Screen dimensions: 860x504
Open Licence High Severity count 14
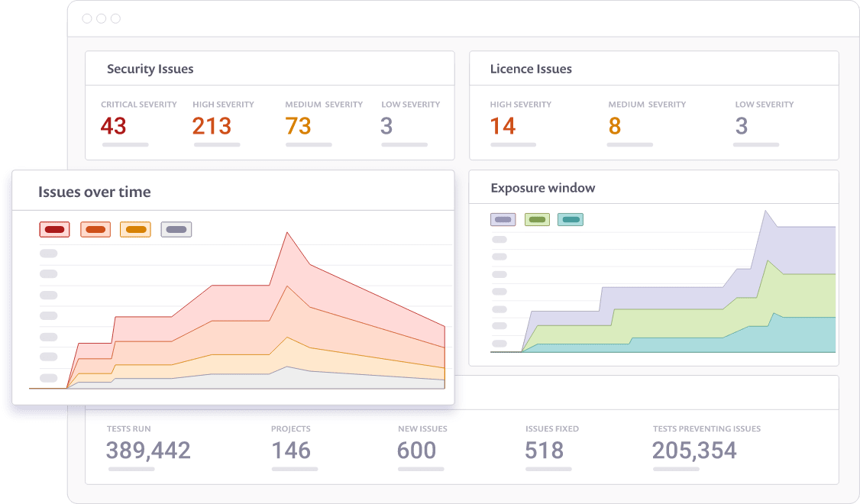pyautogui.click(x=503, y=126)
